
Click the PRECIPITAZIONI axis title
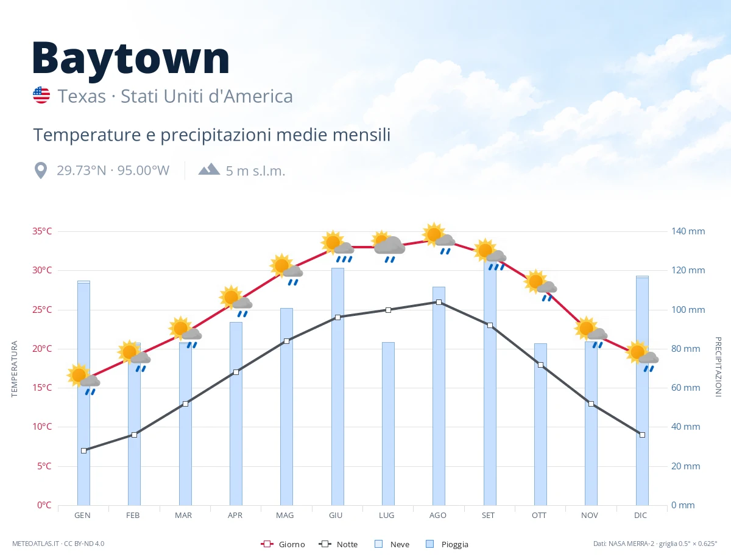[x=718, y=366]
